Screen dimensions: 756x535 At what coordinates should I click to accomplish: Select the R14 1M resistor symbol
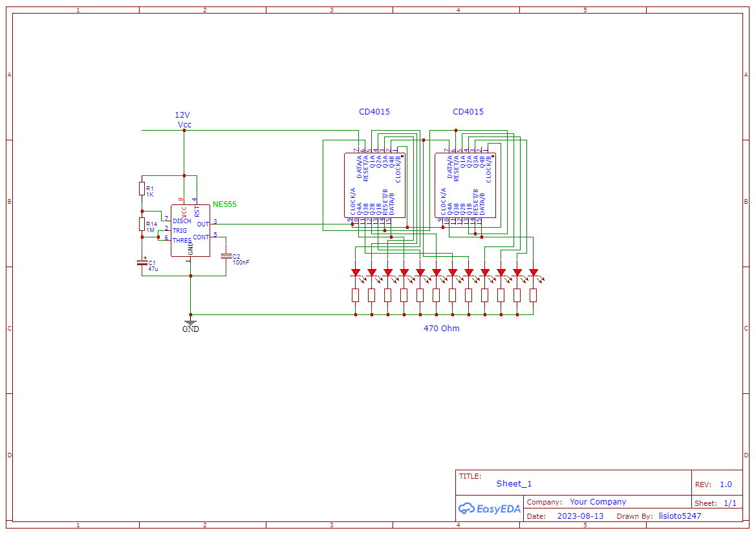142,224
